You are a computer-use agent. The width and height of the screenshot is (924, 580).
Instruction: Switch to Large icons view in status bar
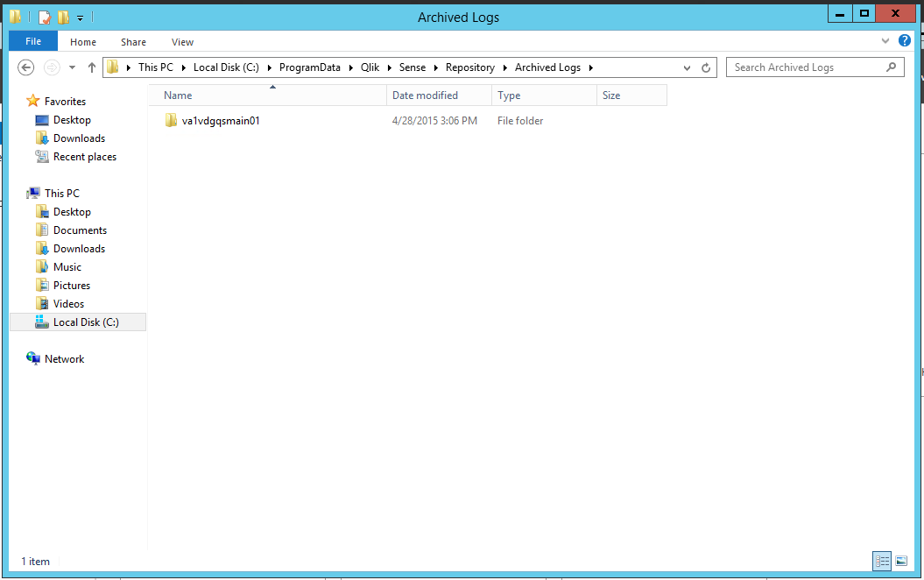[901, 561]
